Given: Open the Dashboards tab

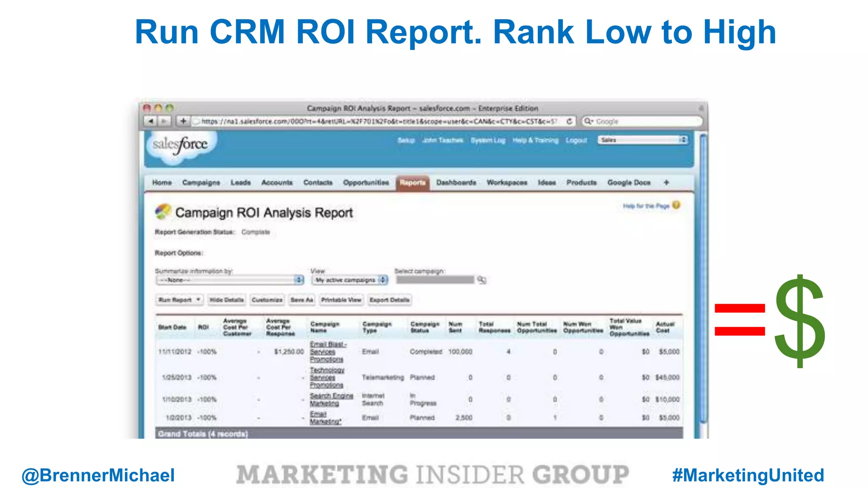Looking at the screenshot, I should point(456,183).
